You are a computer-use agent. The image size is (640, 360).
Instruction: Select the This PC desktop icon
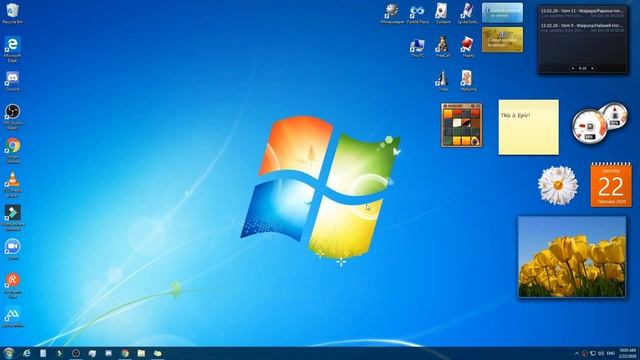[x=417, y=47]
